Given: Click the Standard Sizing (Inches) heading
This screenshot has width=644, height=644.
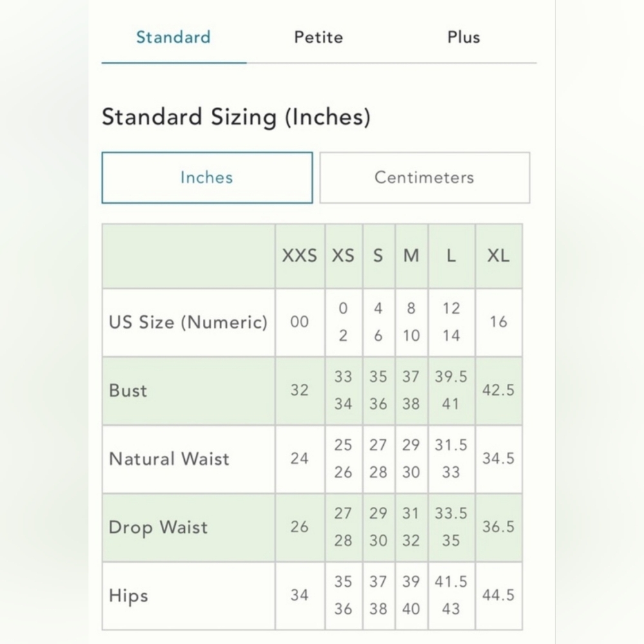Looking at the screenshot, I should tap(236, 117).
